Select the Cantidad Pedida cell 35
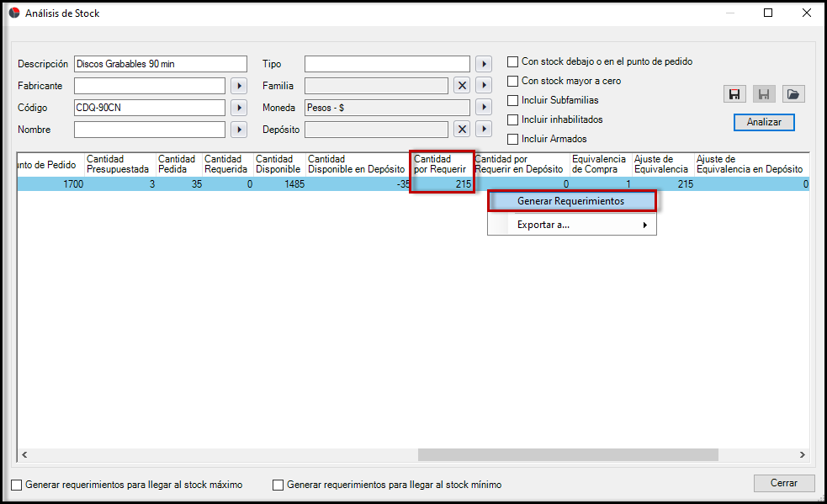Image resolution: width=827 pixels, height=504 pixels. [179, 184]
